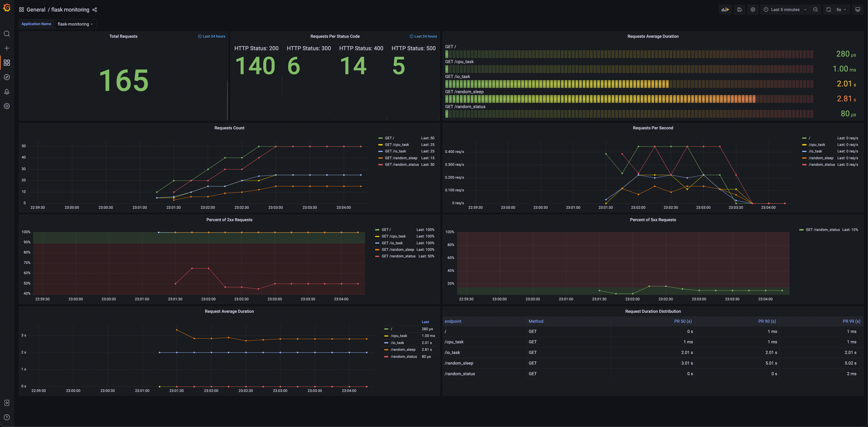868x427 pixels.
Task: Open the Search dashboards sidebar icon
Action: (x=7, y=34)
